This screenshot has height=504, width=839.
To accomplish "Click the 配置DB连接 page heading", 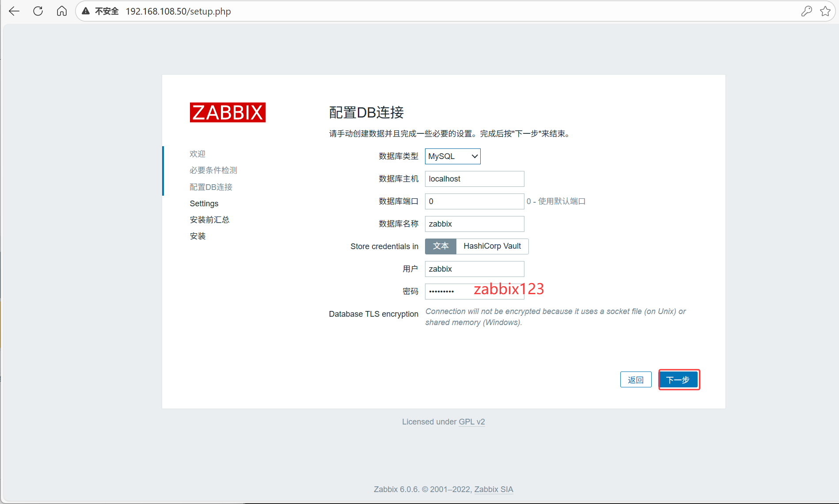I will tap(366, 113).
